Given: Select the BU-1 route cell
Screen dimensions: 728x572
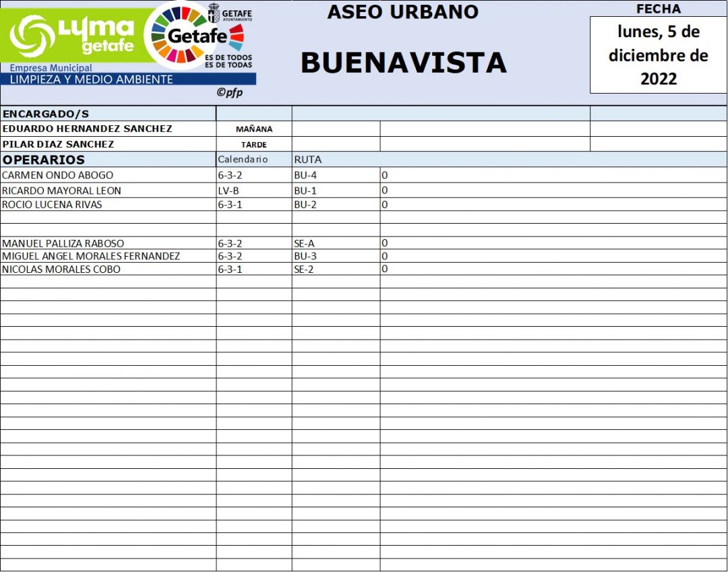Looking at the screenshot, I should [x=305, y=191].
